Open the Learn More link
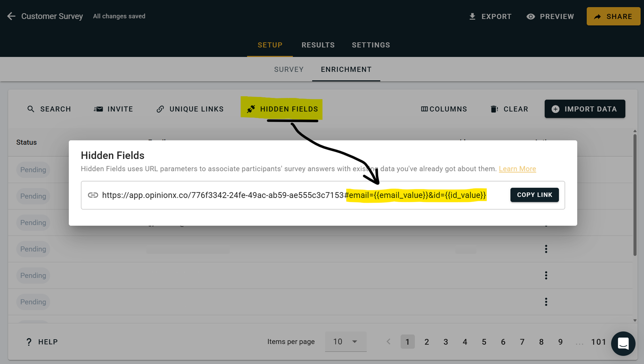Image resolution: width=644 pixels, height=364 pixels. [x=517, y=169]
